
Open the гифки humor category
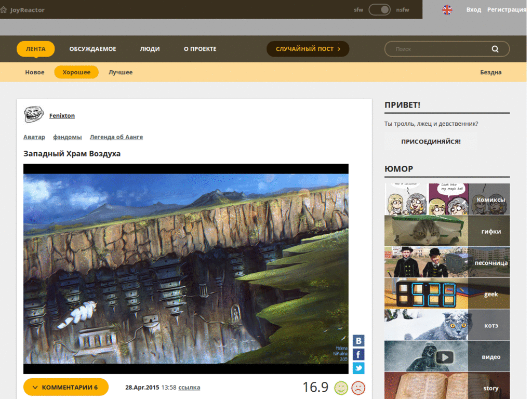(x=447, y=231)
